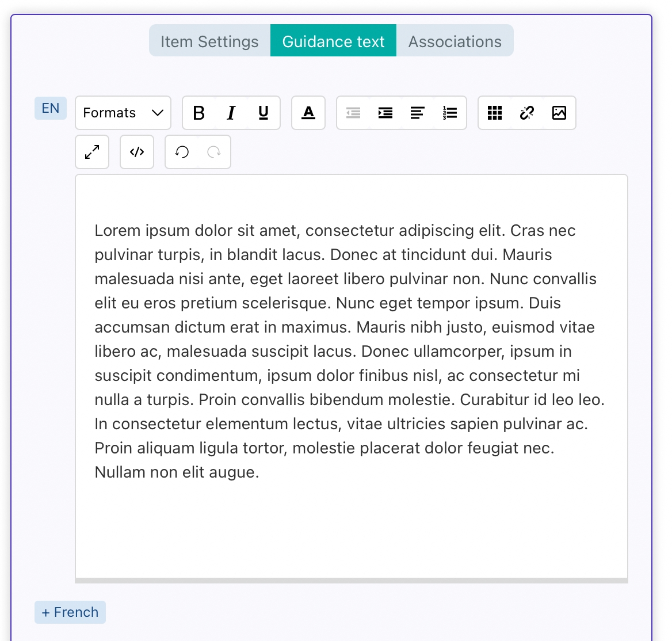Apply italic formatting
This screenshot has width=672, height=641.
point(231,113)
